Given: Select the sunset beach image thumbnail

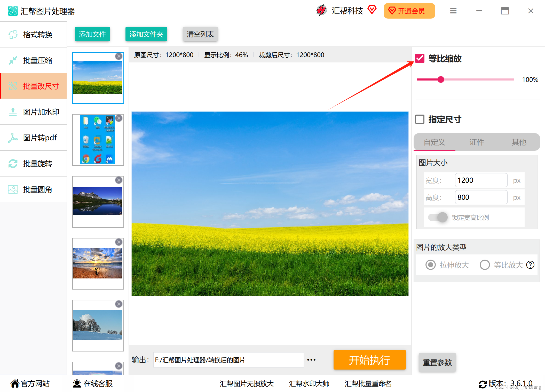Looking at the screenshot, I should [x=98, y=264].
